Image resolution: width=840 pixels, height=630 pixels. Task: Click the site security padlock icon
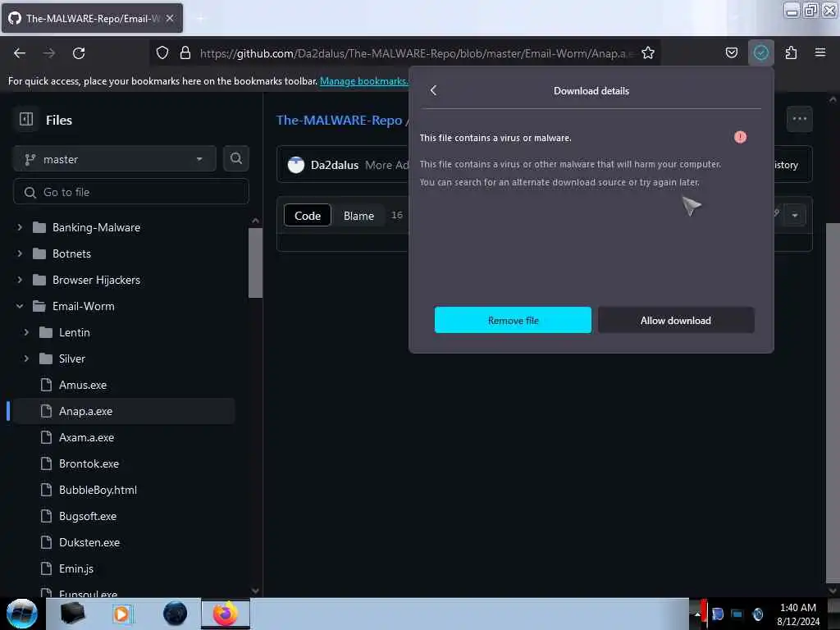point(185,52)
